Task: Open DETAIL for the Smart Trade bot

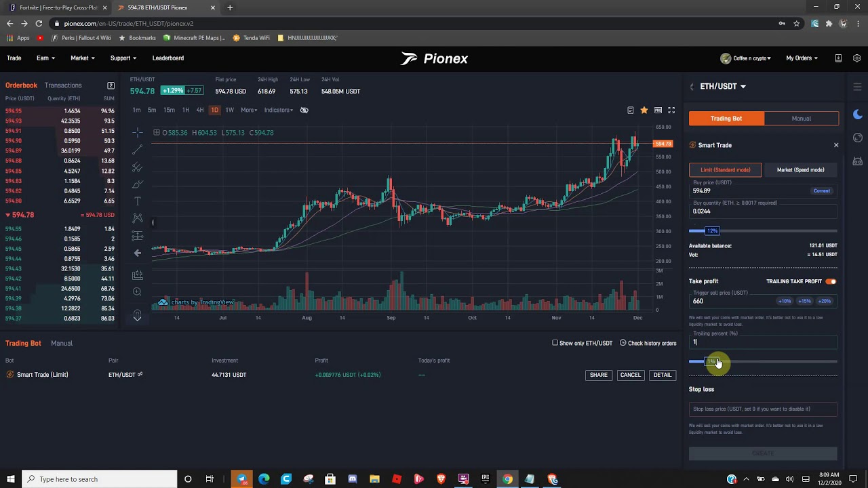Action: (662, 375)
